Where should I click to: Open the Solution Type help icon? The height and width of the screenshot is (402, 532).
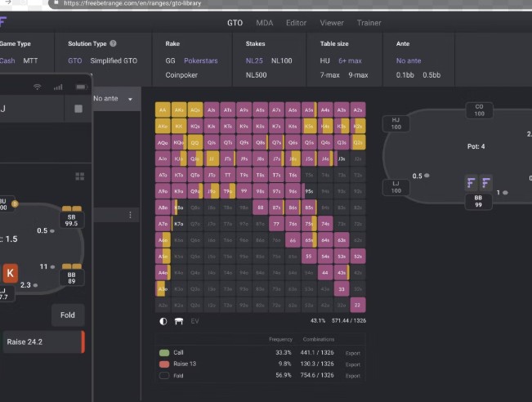coord(114,43)
